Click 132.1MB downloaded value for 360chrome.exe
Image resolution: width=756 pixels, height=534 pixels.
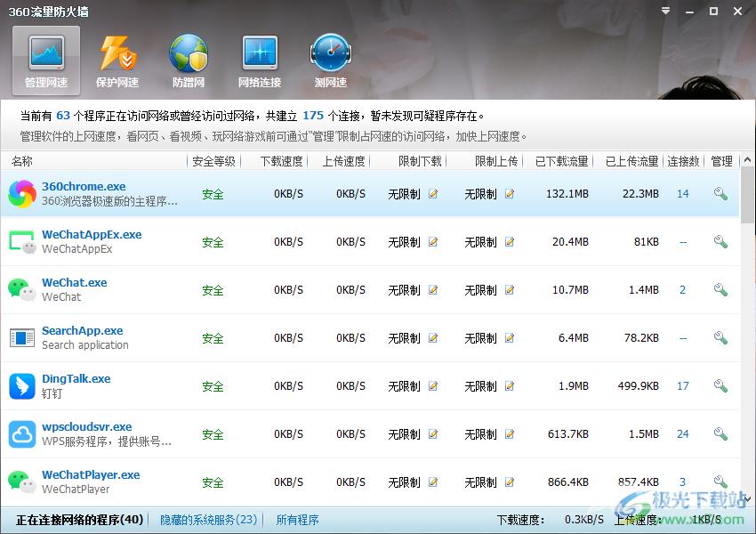coord(567,194)
